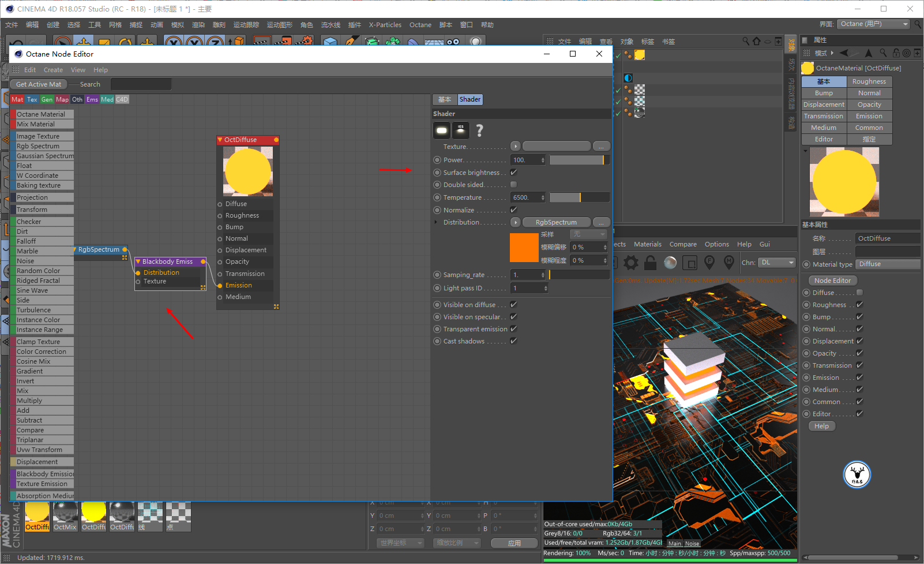Switch to Emission tab in Attributes
Image resolution: width=924 pixels, height=564 pixels.
pyautogui.click(x=869, y=116)
